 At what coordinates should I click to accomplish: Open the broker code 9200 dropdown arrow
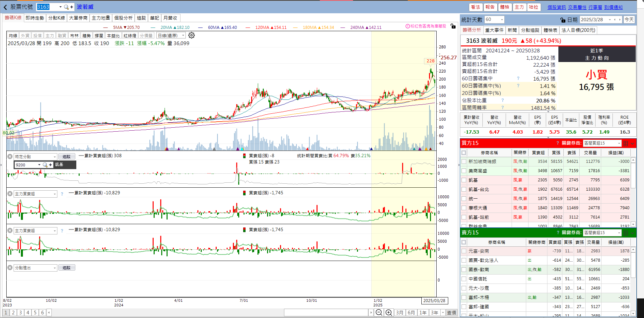(39, 165)
